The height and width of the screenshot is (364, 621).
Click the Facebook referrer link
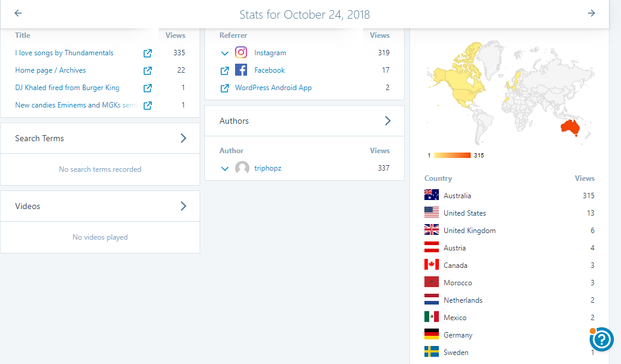coord(269,70)
